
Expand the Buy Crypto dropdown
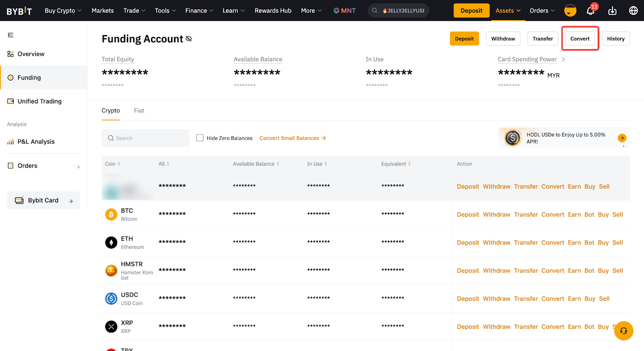click(x=63, y=11)
